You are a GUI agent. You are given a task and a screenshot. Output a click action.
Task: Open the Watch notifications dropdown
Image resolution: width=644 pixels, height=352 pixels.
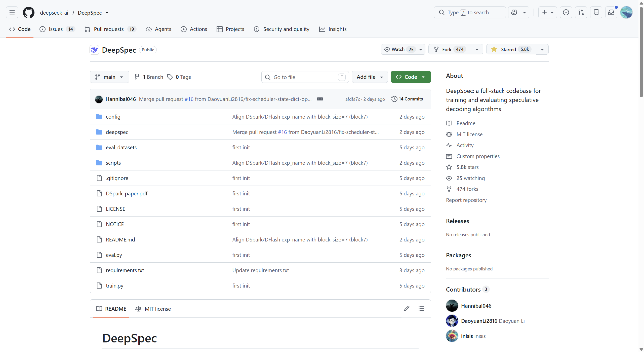tap(403, 49)
